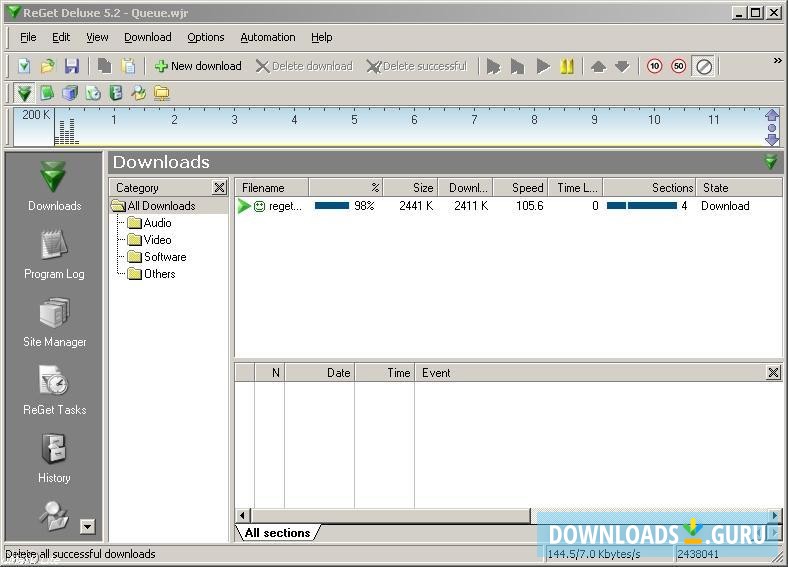This screenshot has height=567, width=788.
Task: Open Site Manager in sidebar
Action: (x=54, y=322)
